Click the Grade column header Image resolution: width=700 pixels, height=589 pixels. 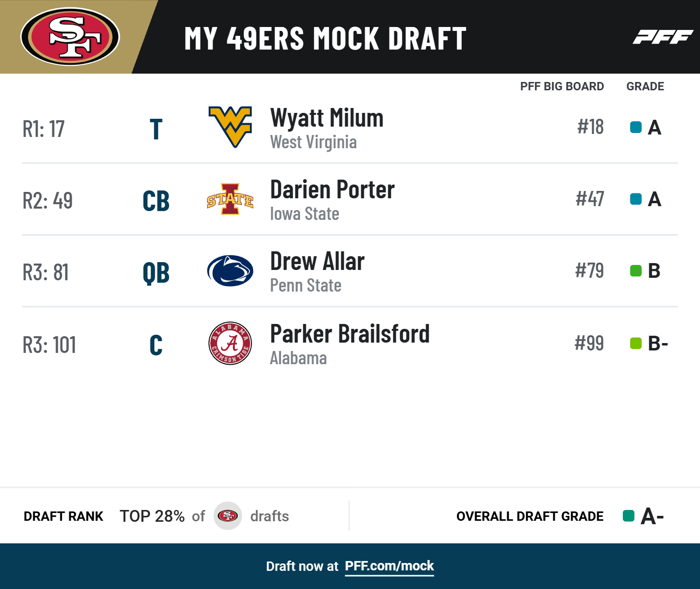644,86
